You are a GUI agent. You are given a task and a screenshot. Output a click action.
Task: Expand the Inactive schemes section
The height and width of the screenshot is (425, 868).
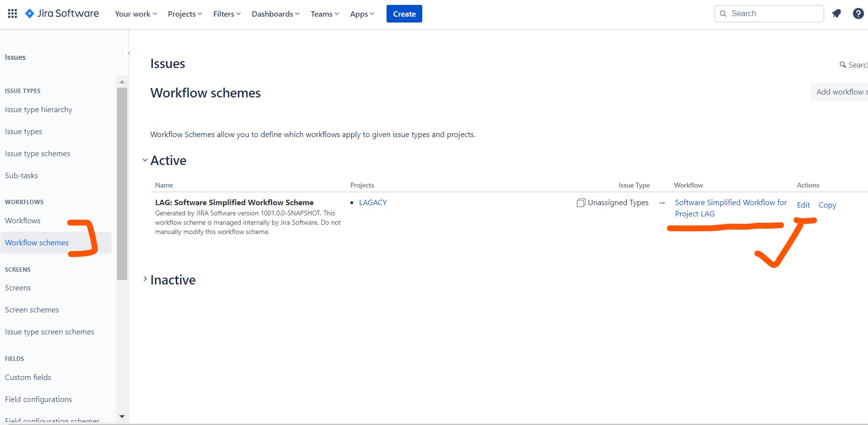145,279
